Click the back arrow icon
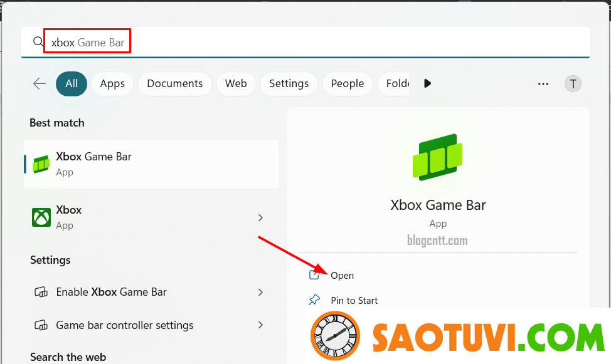 click(40, 83)
